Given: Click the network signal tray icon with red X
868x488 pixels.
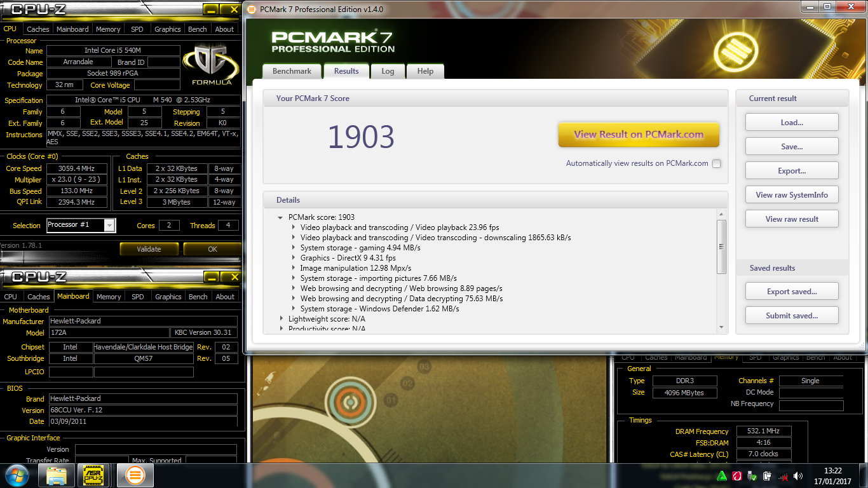Looking at the screenshot, I should (783, 475).
